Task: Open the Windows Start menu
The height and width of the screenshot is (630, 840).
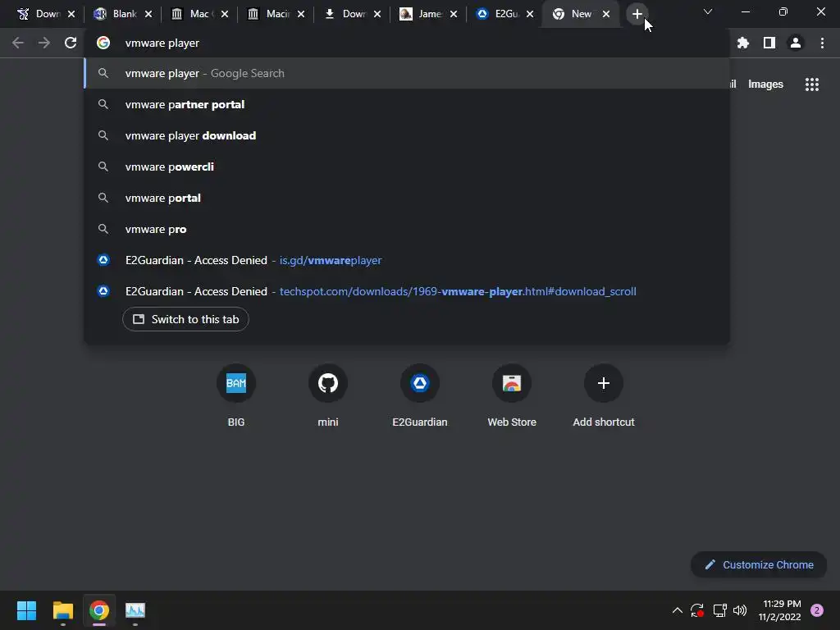Action: (26, 610)
